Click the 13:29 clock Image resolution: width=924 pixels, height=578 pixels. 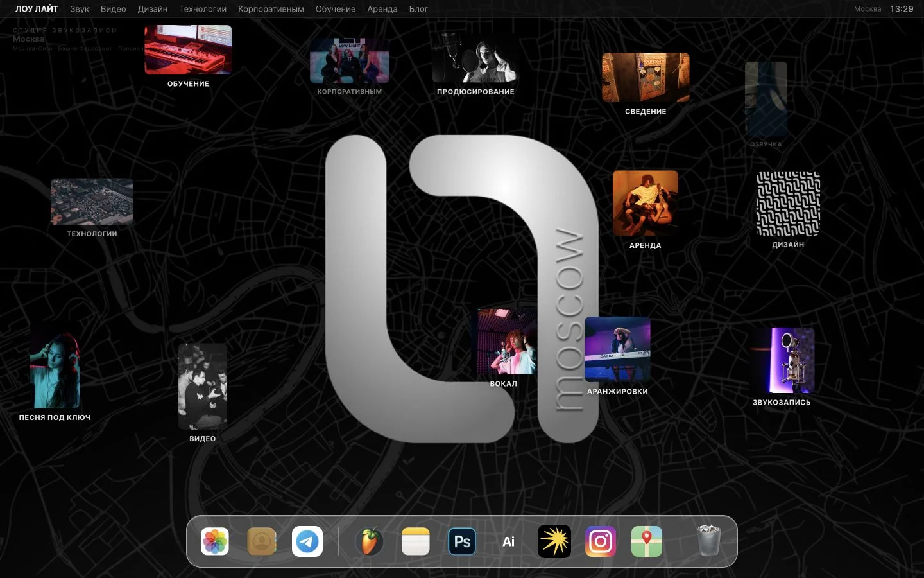[902, 9]
